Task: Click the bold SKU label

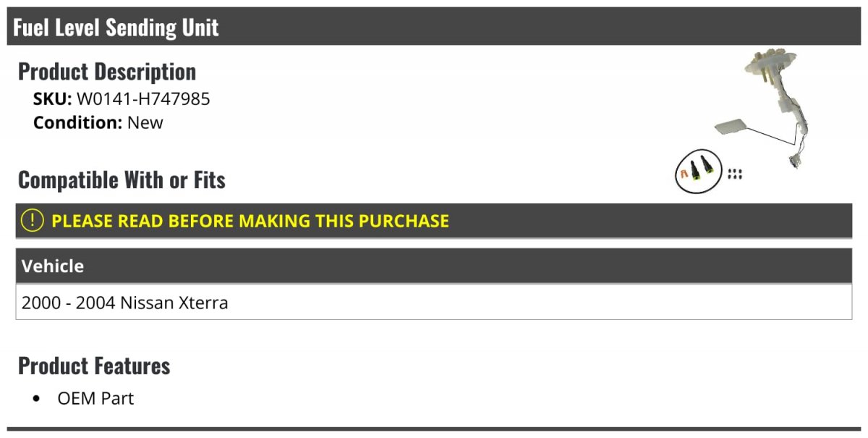Action: (52, 98)
